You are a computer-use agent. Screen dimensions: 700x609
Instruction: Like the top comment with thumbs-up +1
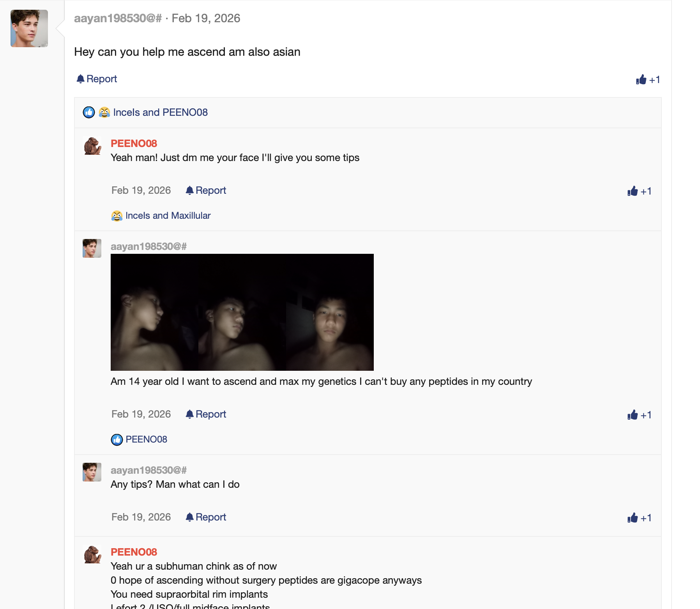pos(647,80)
